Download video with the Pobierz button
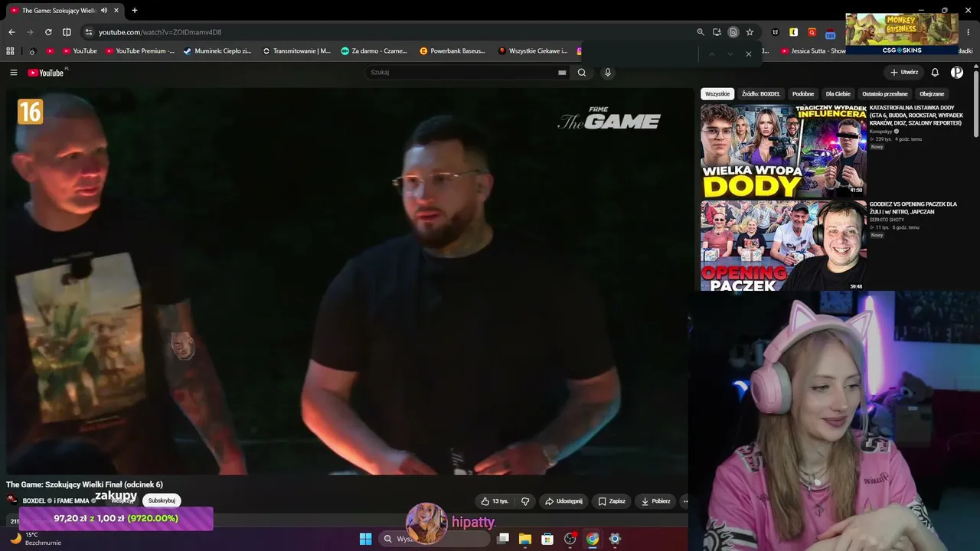 656,501
